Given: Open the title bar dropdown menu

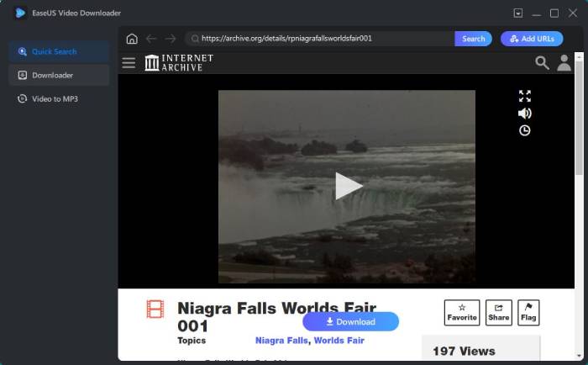Looking at the screenshot, I should point(517,13).
